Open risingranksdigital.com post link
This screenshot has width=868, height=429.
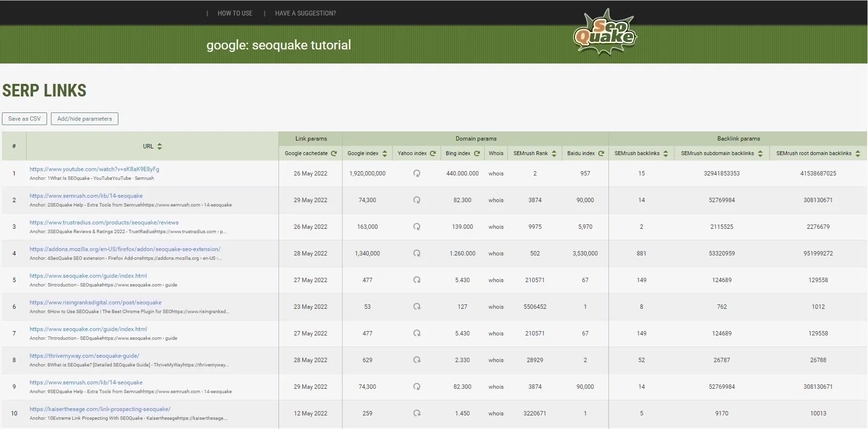[95, 302]
